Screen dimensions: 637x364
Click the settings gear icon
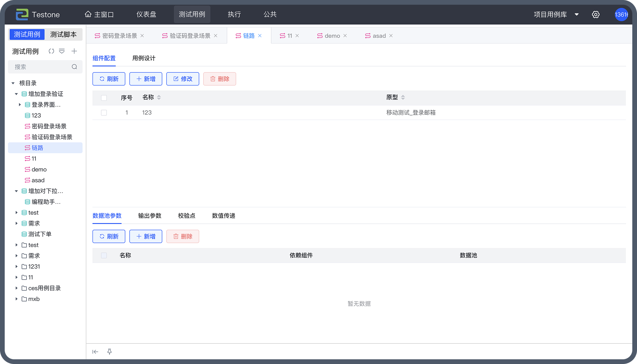[x=595, y=15]
